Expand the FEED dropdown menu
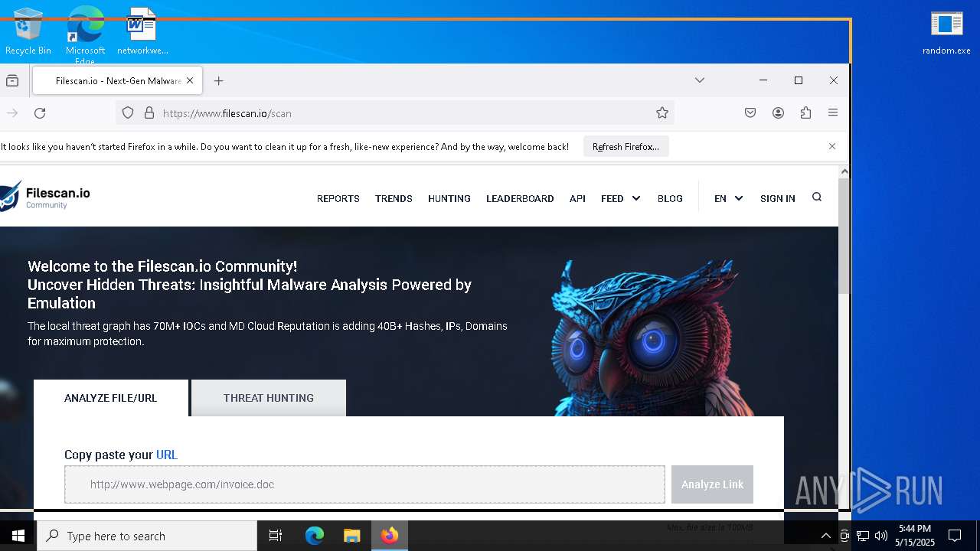The width and height of the screenshot is (980, 551). [x=620, y=198]
